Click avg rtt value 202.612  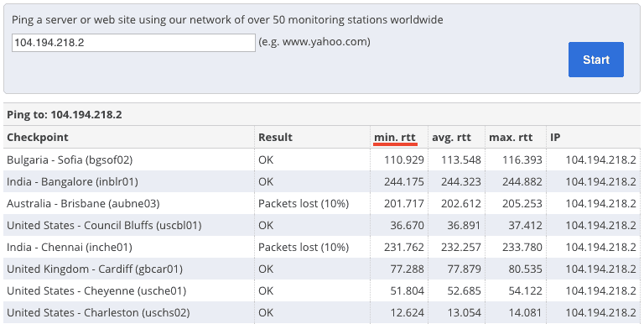(461, 203)
